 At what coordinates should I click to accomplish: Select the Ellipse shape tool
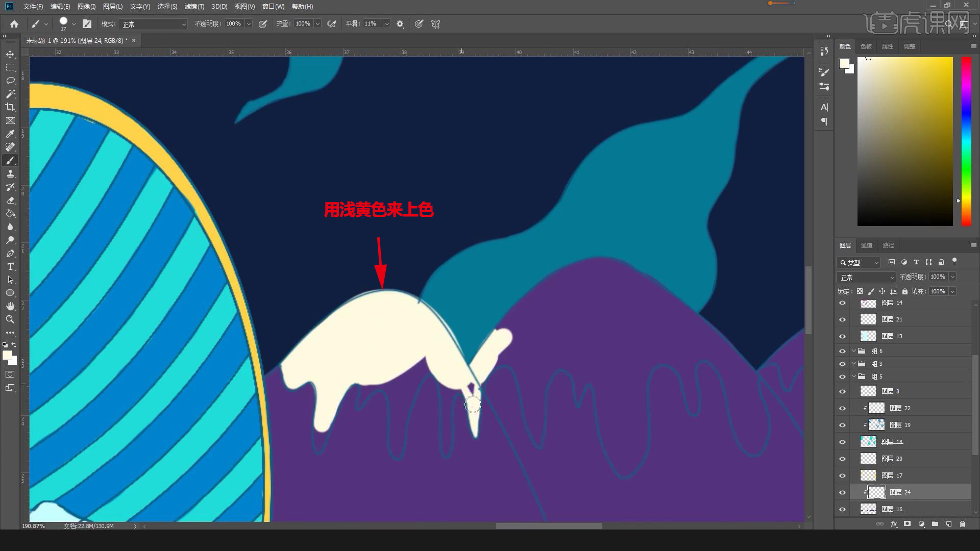(10, 293)
